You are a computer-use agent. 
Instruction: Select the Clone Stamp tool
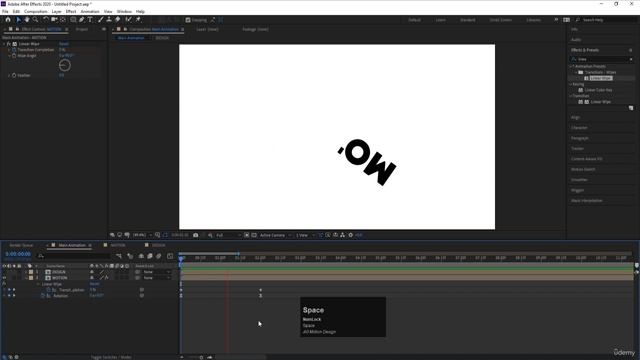click(109, 20)
